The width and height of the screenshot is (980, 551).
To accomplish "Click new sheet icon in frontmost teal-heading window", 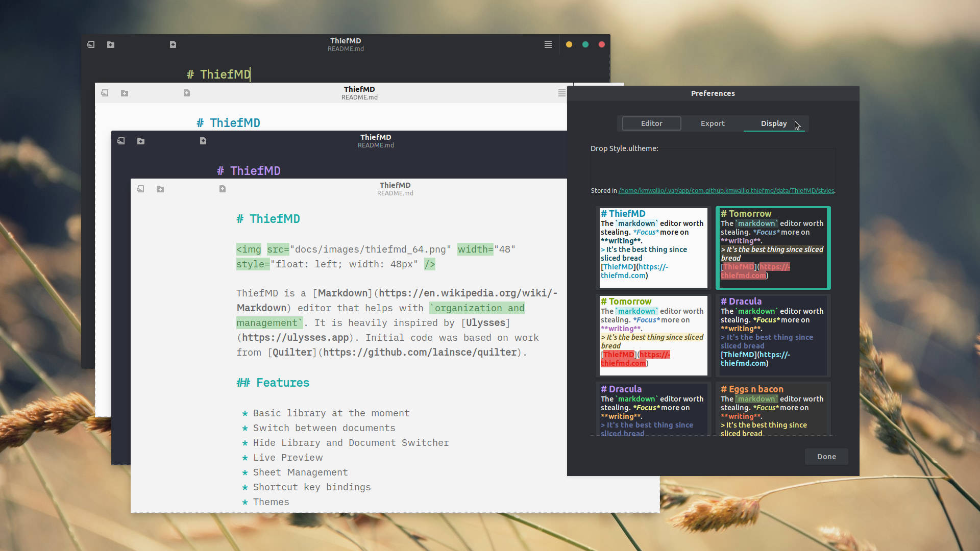I will coord(223,189).
